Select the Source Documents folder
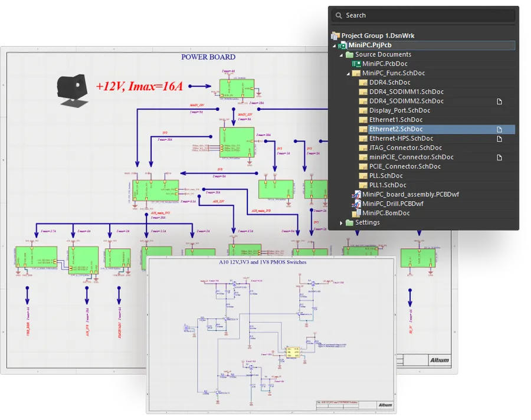531x420 pixels. (x=383, y=54)
